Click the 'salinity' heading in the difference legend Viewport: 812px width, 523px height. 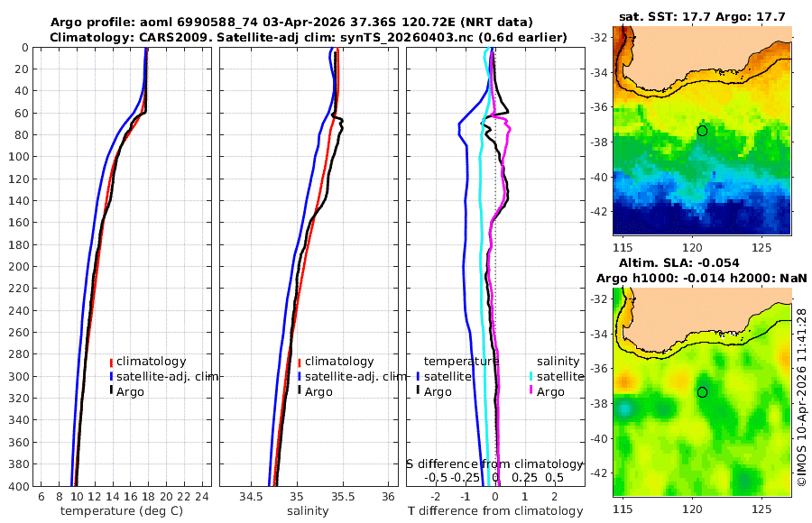coord(558,362)
